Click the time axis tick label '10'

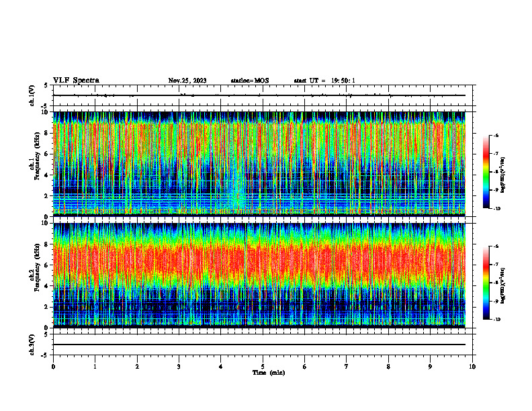[x=472, y=367]
